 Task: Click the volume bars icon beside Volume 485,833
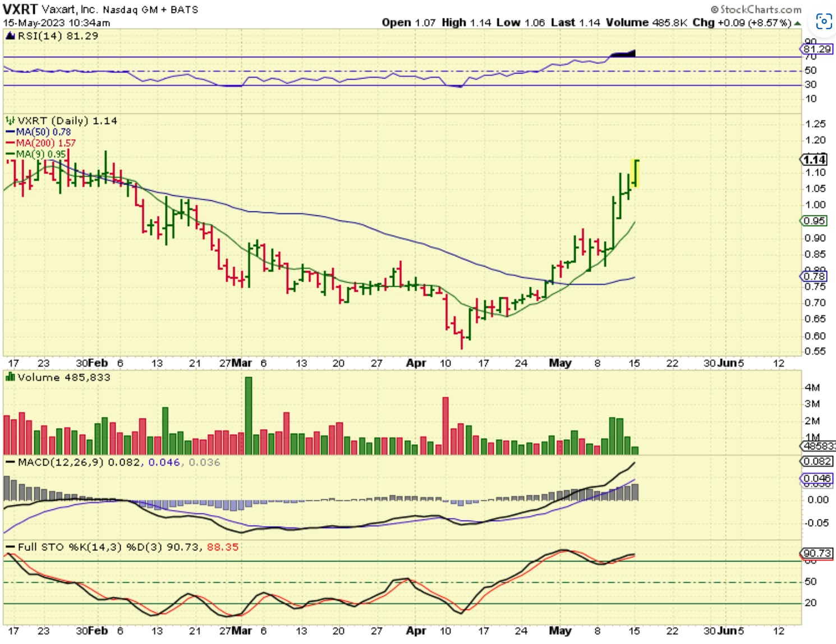10,377
